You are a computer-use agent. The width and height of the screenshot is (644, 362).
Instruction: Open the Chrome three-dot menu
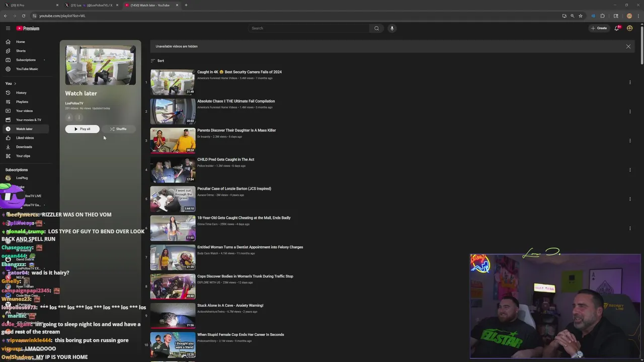pyautogui.click(x=637, y=16)
